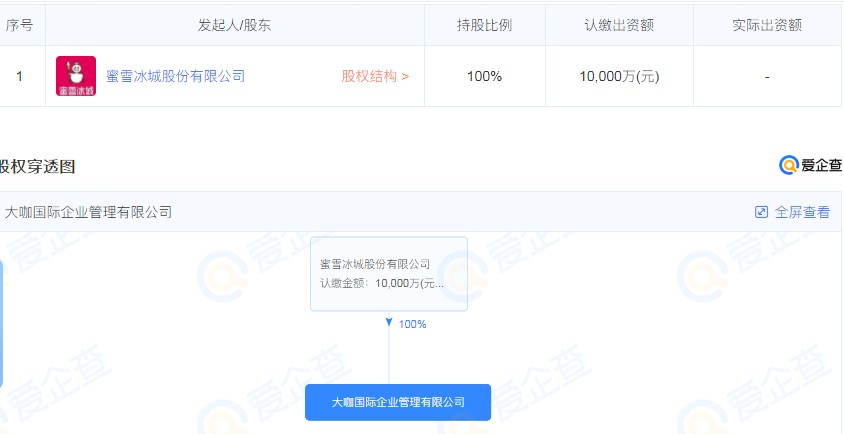The image size is (844, 434).
Task: Click the dash in the 实际出资额 column
Action: 767,76
